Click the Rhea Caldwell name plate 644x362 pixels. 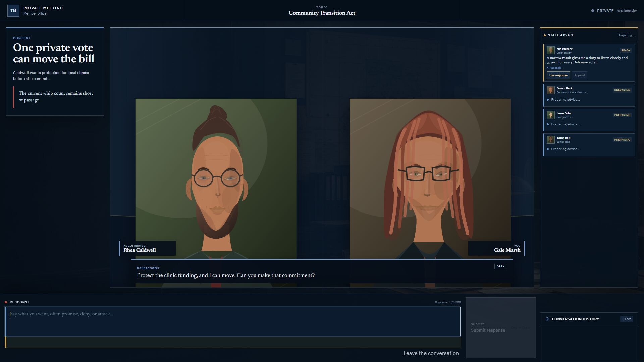click(147, 248)
